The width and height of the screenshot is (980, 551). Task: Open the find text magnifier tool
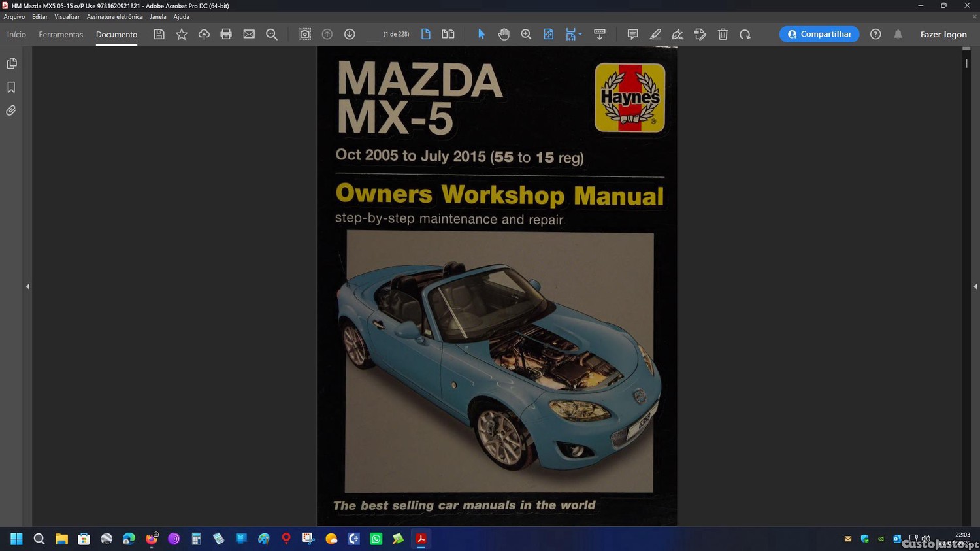point(272,34)
